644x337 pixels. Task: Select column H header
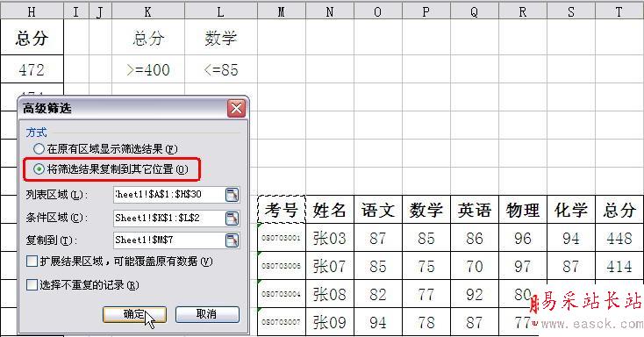(32, 12)
